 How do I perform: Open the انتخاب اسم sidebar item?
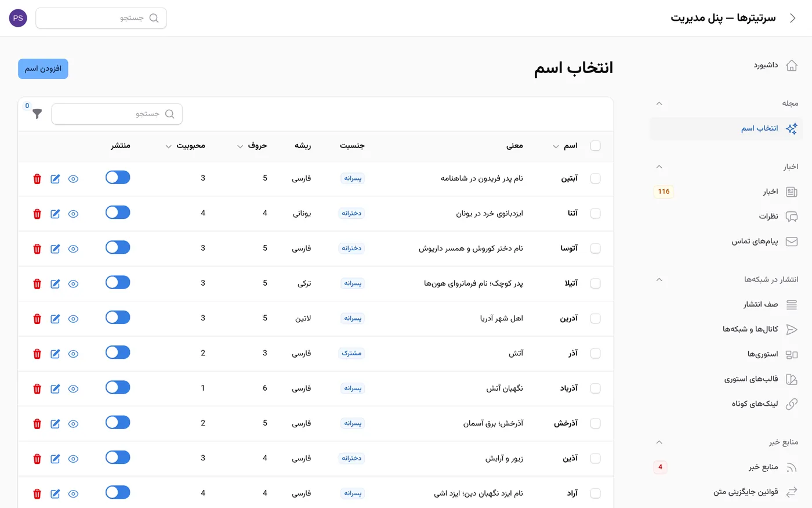click(x=726, y=128)
